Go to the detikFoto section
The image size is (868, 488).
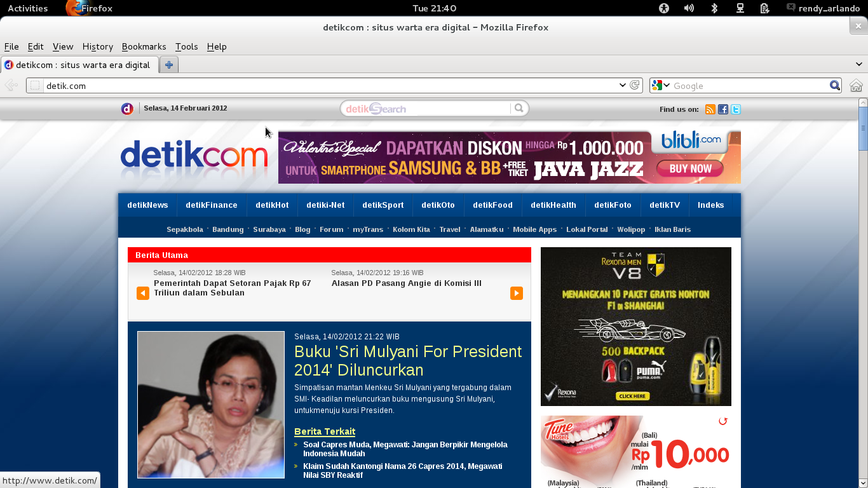[x=613, y=205]
